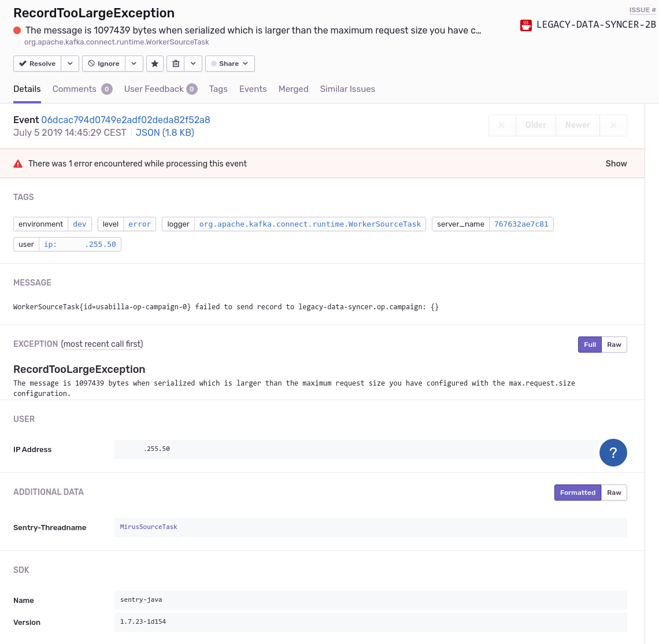Select the star icon to bookmark the issue
659x644 pixels.
pyautogui.click(x=154, y=64)
